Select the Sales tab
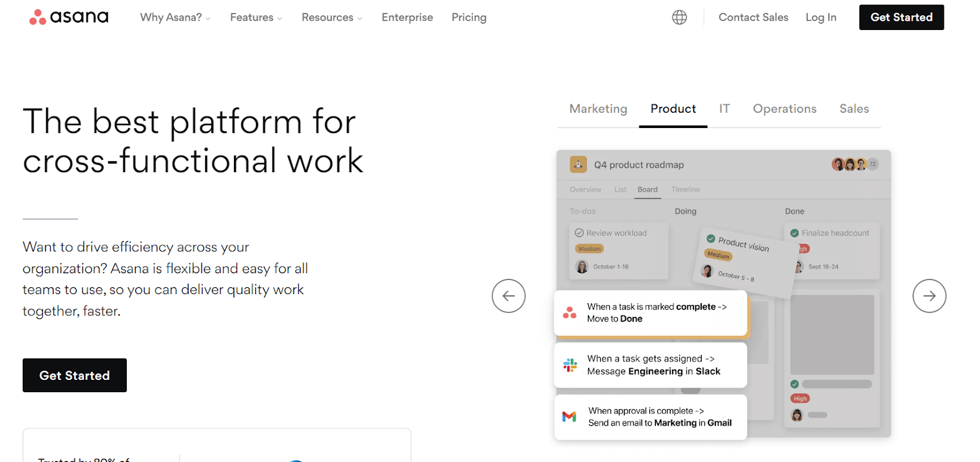The width and height of the screenshot is (980, 462). click(x=854, y=108)
